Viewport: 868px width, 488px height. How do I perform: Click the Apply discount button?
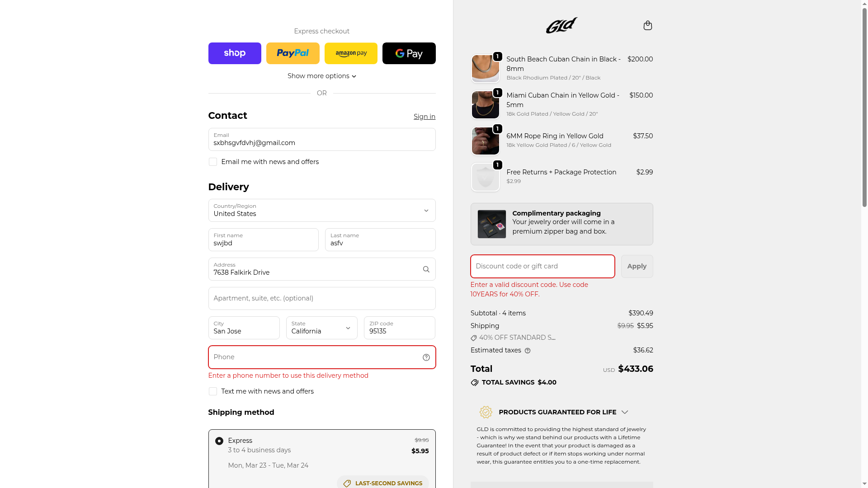(x=637, y=266)
